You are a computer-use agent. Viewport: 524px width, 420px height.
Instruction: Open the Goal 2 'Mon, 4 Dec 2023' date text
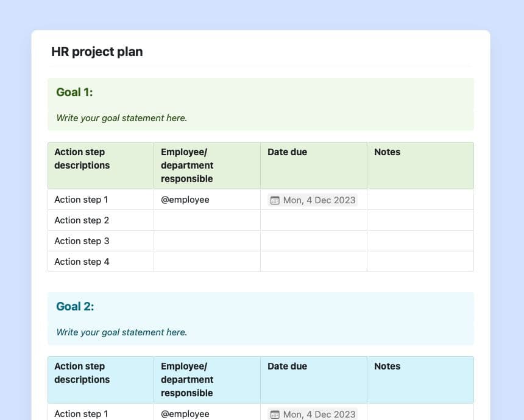(319, 415)
